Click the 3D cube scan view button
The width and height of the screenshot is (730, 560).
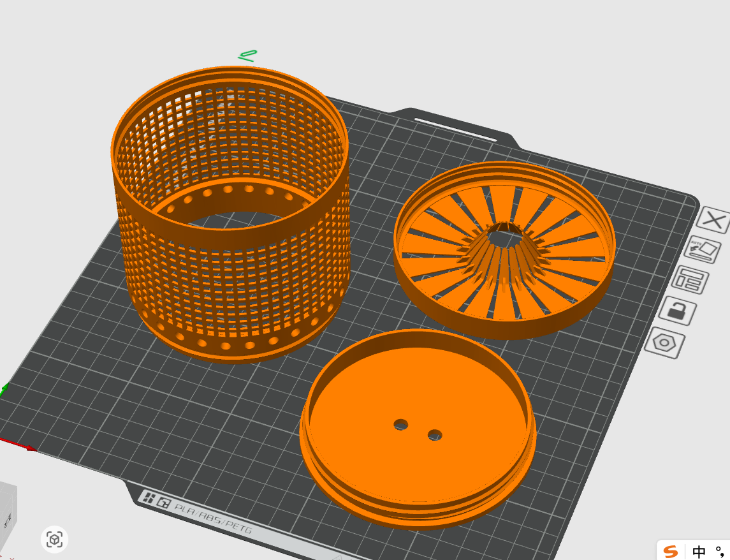54,540
